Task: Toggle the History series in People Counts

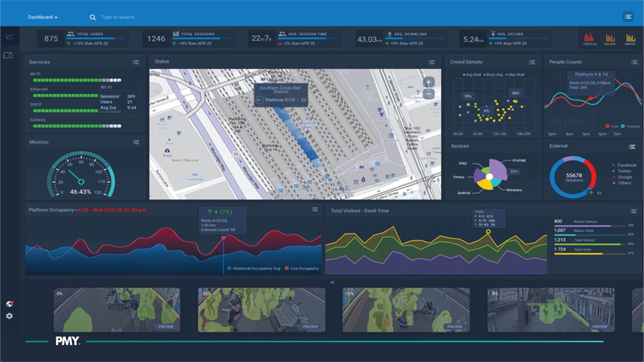Action: pos(629,126)
